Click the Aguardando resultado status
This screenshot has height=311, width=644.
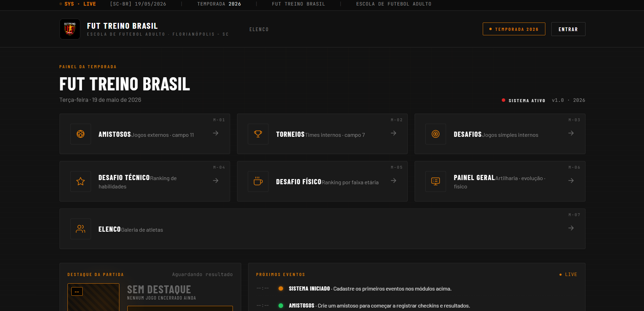coord(202,274)
